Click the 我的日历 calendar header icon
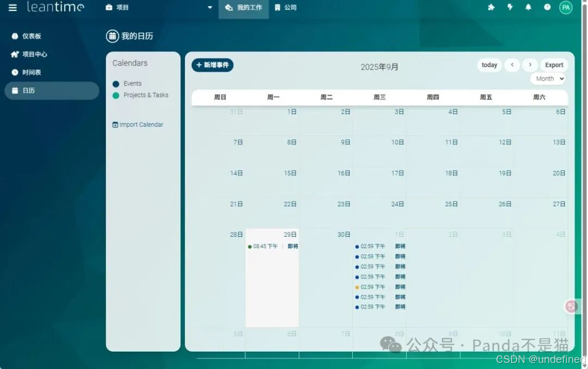The image size is (588, 369). pos(112,36)
